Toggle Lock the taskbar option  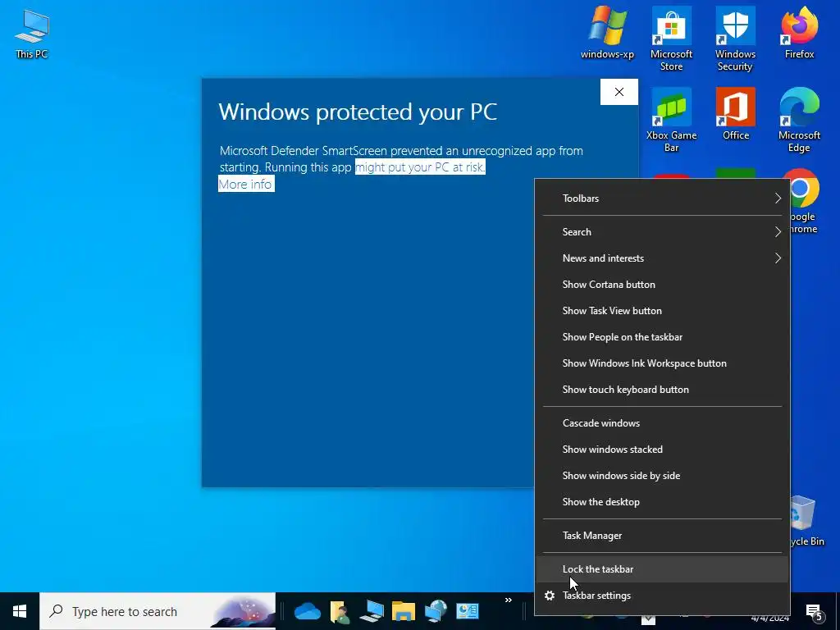[x=663, y=569]
